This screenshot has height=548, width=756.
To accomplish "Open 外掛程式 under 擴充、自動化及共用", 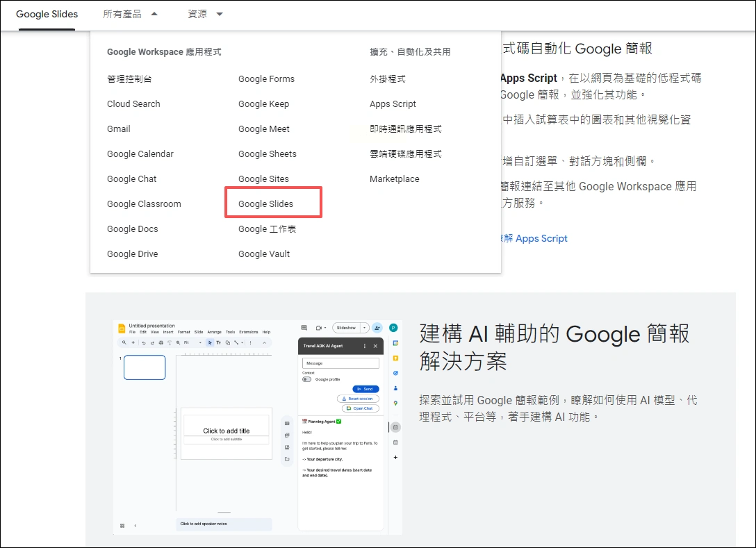I will (388, 79).
